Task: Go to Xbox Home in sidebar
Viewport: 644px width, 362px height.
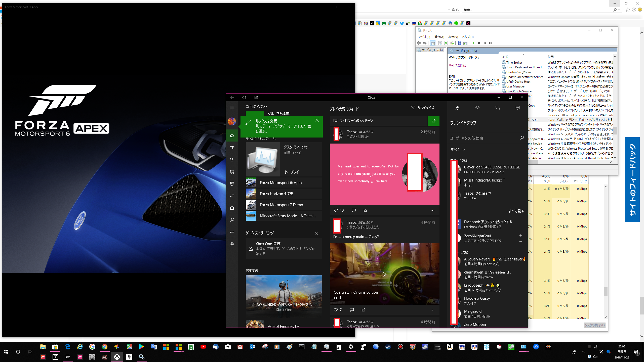Action: 232,135
